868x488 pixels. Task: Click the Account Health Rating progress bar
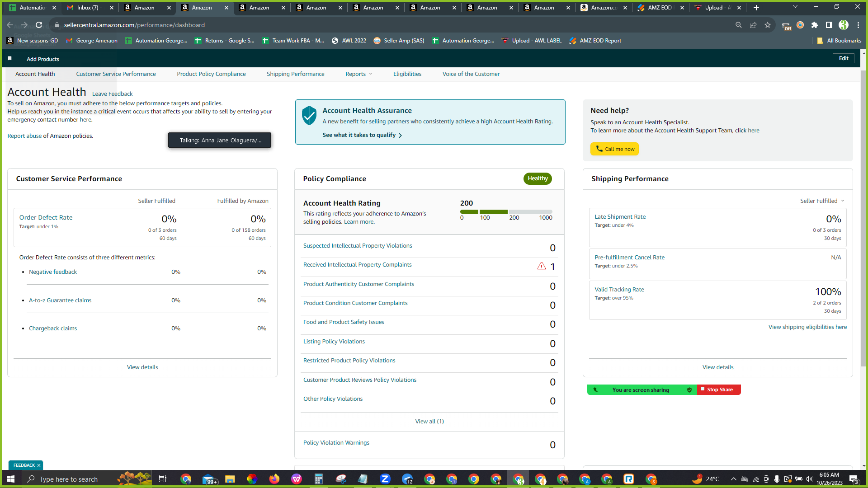506,211
